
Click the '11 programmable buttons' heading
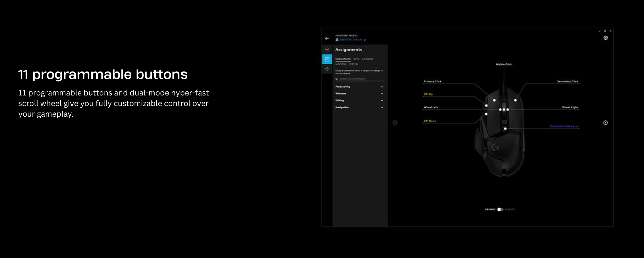(x=103, y=75)
